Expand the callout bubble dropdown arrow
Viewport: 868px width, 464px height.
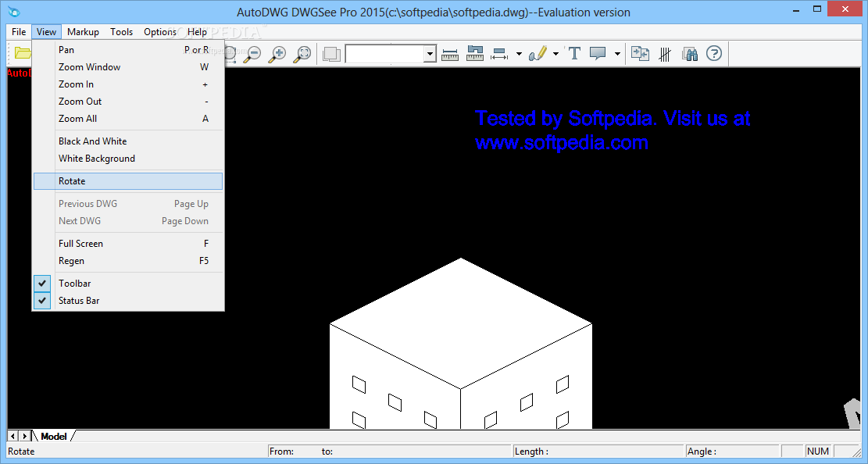coord(617,54)
